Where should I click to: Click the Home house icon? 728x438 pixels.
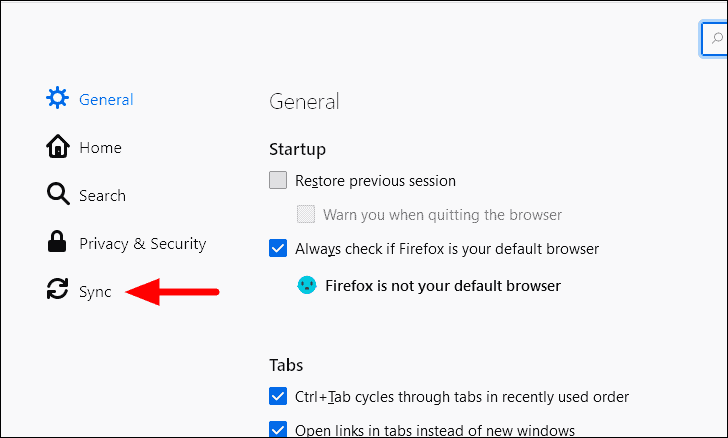(58, 146)
